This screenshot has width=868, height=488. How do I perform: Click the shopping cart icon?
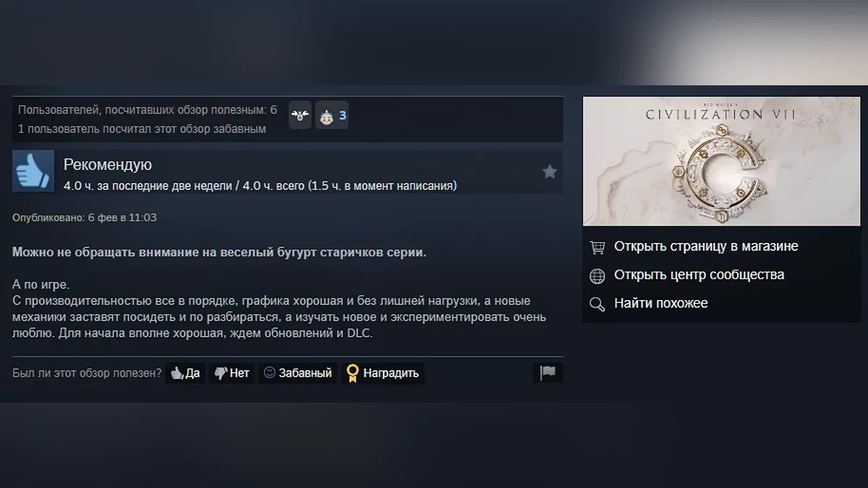coord(597,247)
